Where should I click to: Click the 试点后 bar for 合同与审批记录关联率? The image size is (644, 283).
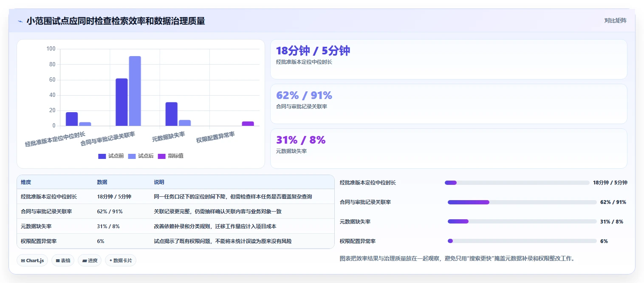(x=135, y=91)
